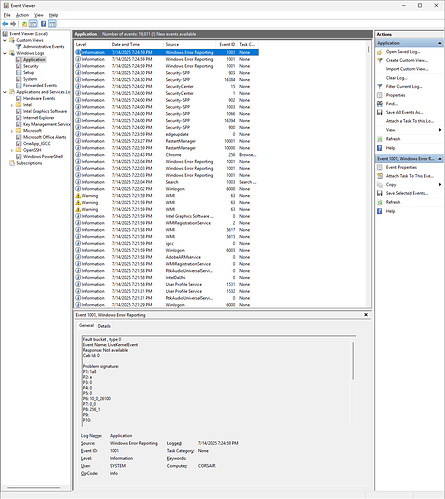The width and height of the screenshot is (445, 499).
Task: Click Import Custom View... action
Action: tap(407, 69)
